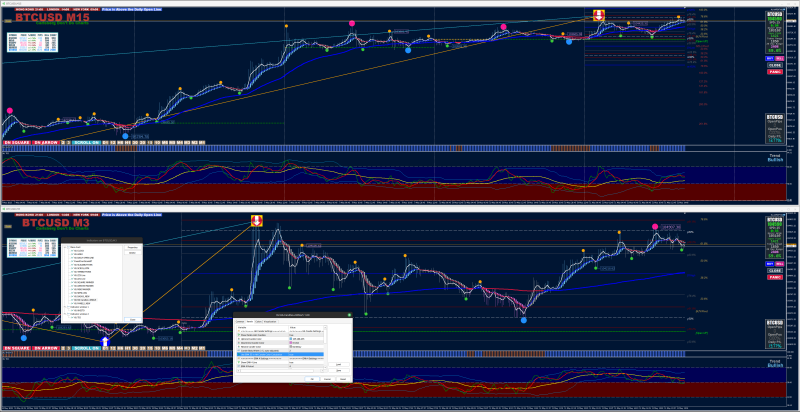
Task: Click Cancel in the indicator properties dialog
Action: (x=328, y=379)
